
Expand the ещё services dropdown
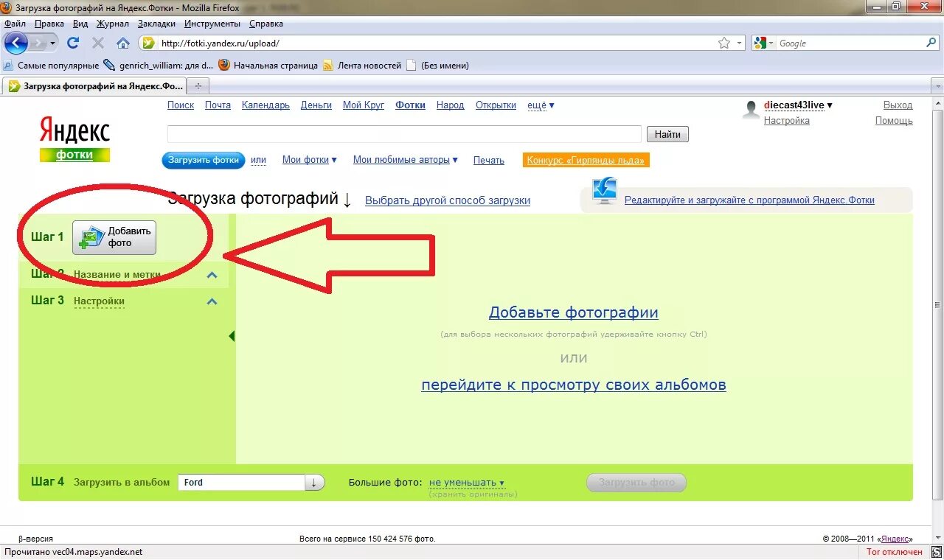point(541,105)
